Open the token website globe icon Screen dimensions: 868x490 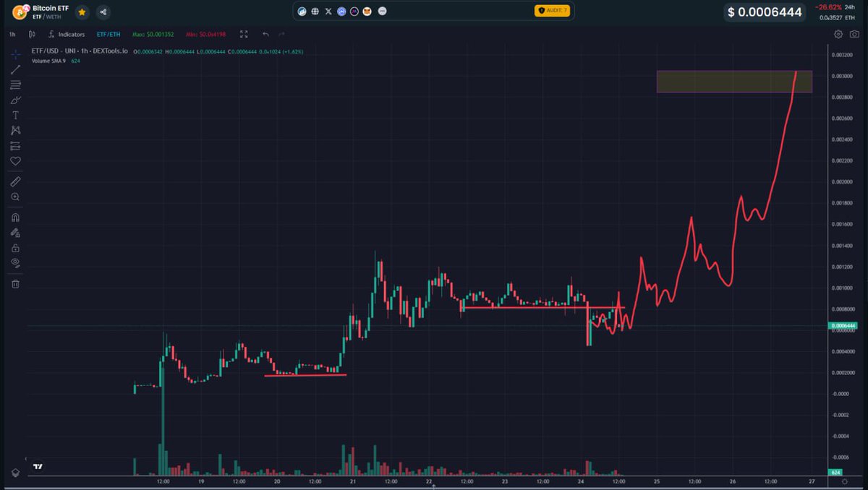[315, 11]
